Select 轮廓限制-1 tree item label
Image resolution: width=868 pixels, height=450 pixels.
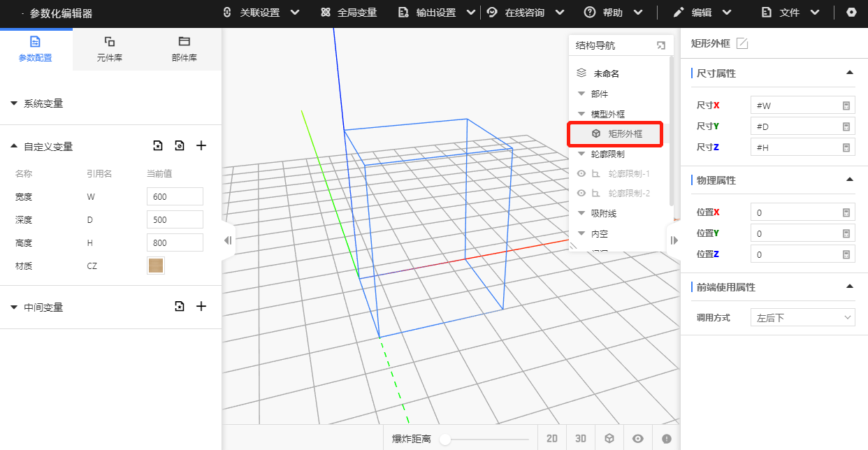[x=629, y=174]
